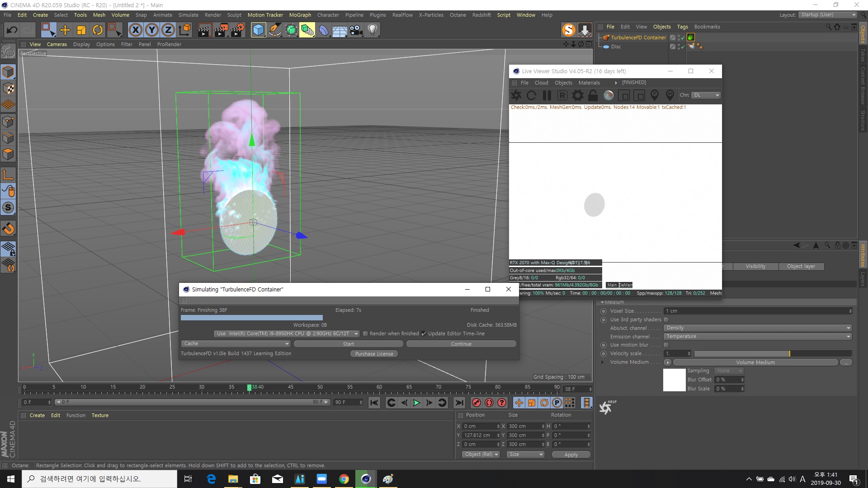Image resolution: width=868 pixels, height=488 pixels.
Task: Open the Octane menu
Action: (x=458, y=15)
